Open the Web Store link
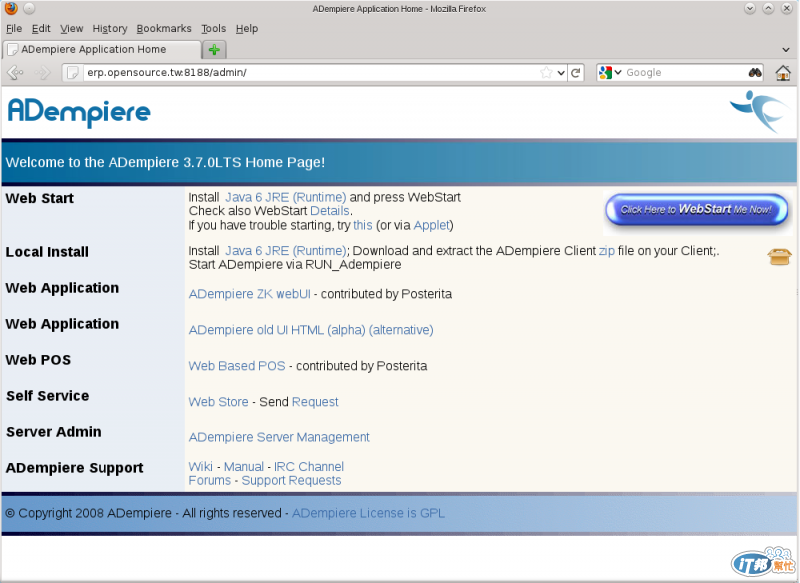Screen dimensions: 800x583 coord(218,402)
